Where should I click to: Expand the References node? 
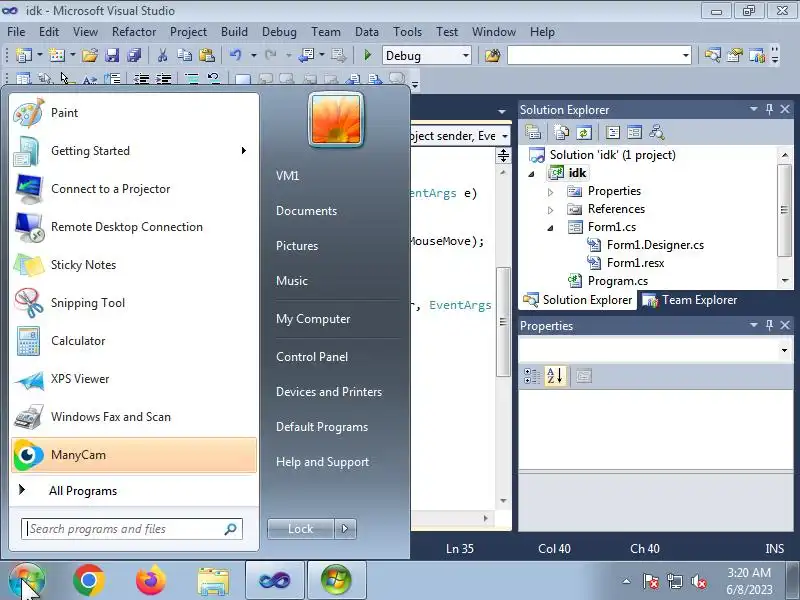[x=551, y=210]
